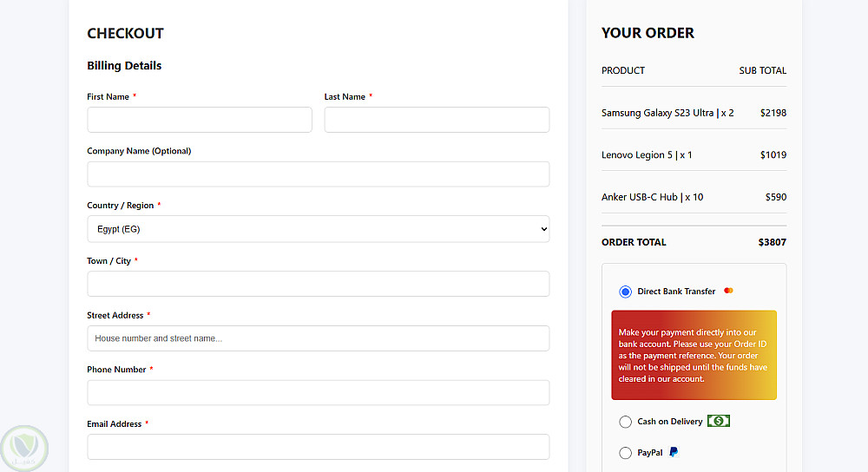Click the Anker USB-C Hub product row
868x472 pixels.
[x=694, y=197]
